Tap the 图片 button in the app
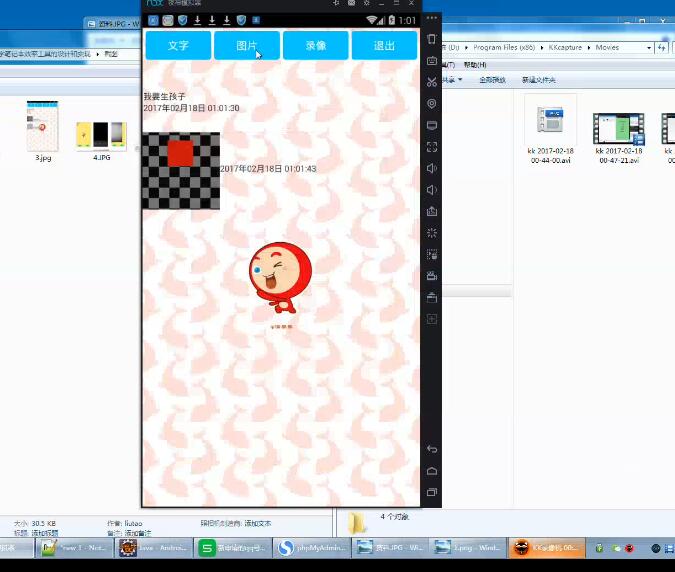The height and width of the screenshot is (572, 675). (247, 45)
